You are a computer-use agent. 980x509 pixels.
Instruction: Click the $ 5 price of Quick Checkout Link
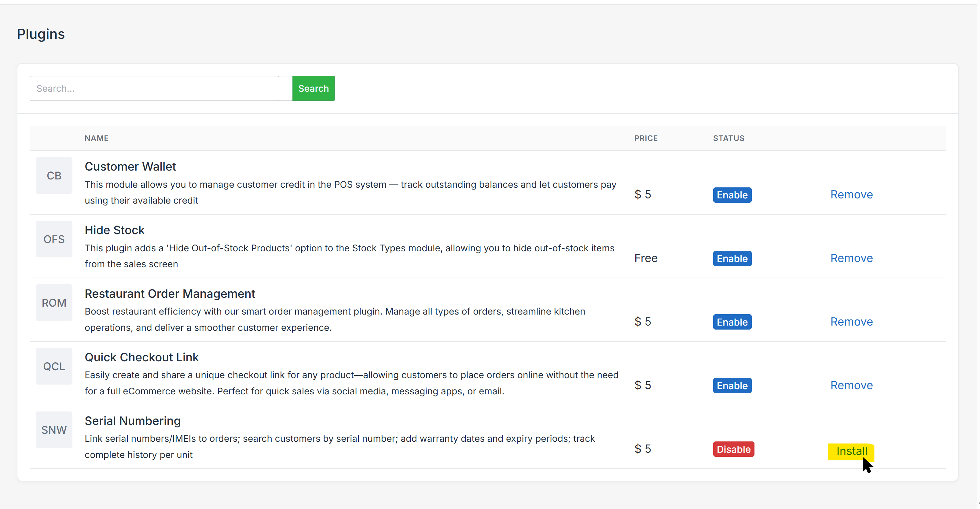pos(643,385)
